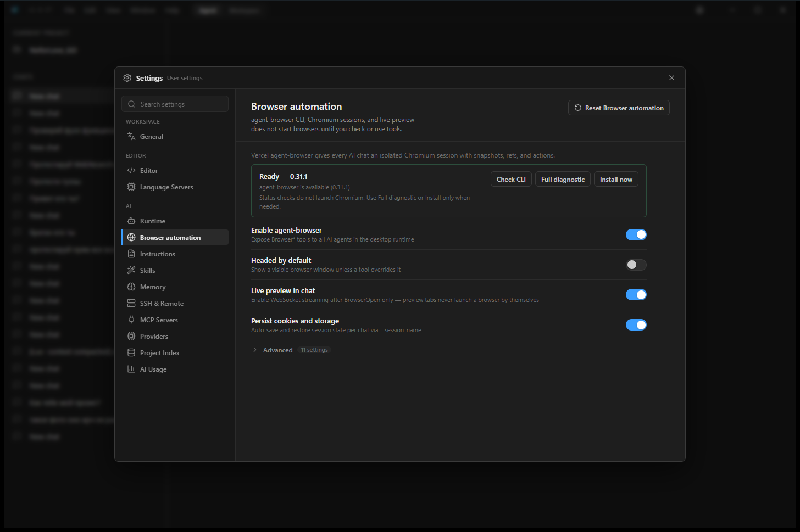Image resolution: width=800 pixels, height=532 pixels.
Task: Click the Editor code brackets icon
Action: point(131,171)
